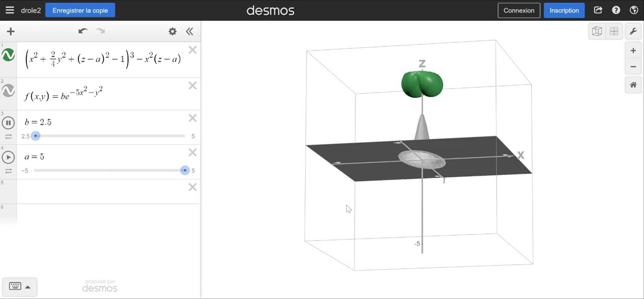This screenshot has width=644, height=299.
Task: Open the graph settings wrench
Action: pos(633,31)
